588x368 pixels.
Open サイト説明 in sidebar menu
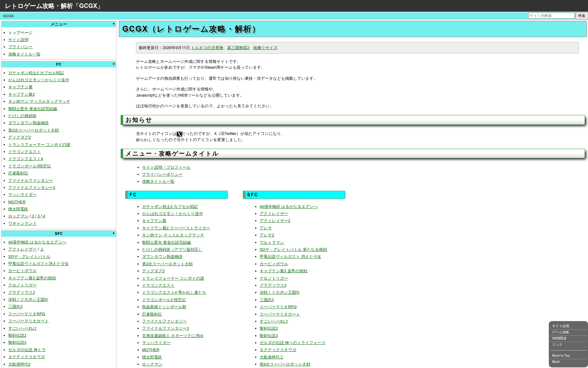pyautogui.click(x=18, y=40)
